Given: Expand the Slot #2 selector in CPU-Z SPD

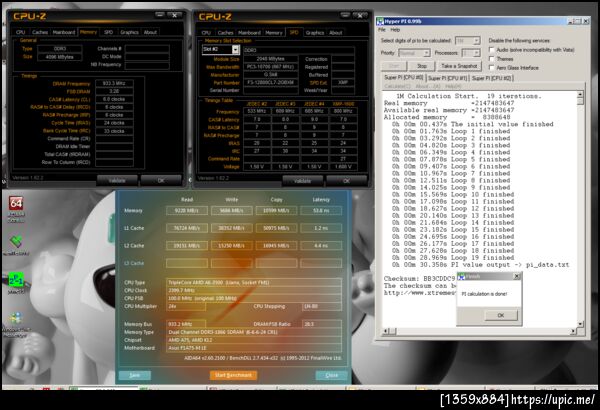Looking at the screenshot, I should point(235,49).
